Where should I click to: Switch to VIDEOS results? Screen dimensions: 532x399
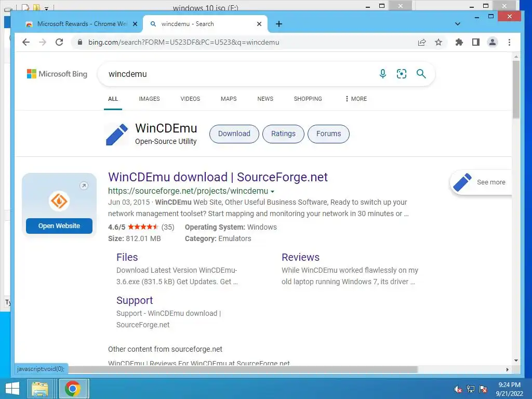[190, 99]
